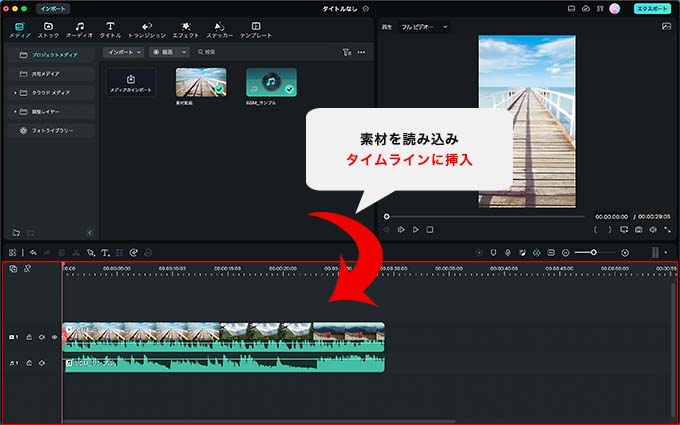Click the record button in media panel
This screenshot has width=680, height=425.
pyautogui.click(x=164, y=52)
